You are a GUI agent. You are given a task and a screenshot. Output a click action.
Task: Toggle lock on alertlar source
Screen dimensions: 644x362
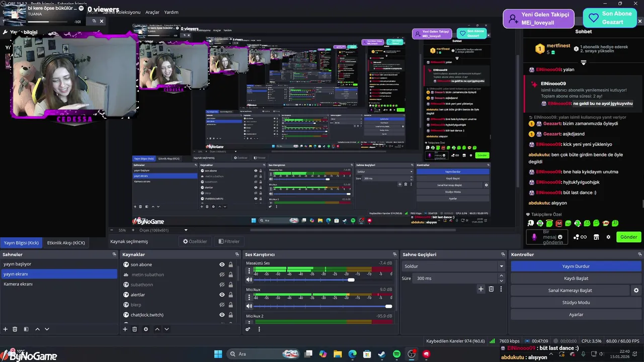pos(230,295)
